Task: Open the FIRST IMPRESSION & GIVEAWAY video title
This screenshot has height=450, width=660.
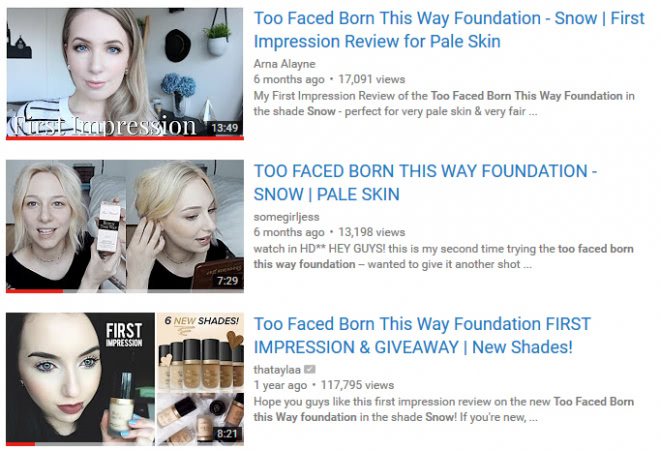Action: coord(422,336)
